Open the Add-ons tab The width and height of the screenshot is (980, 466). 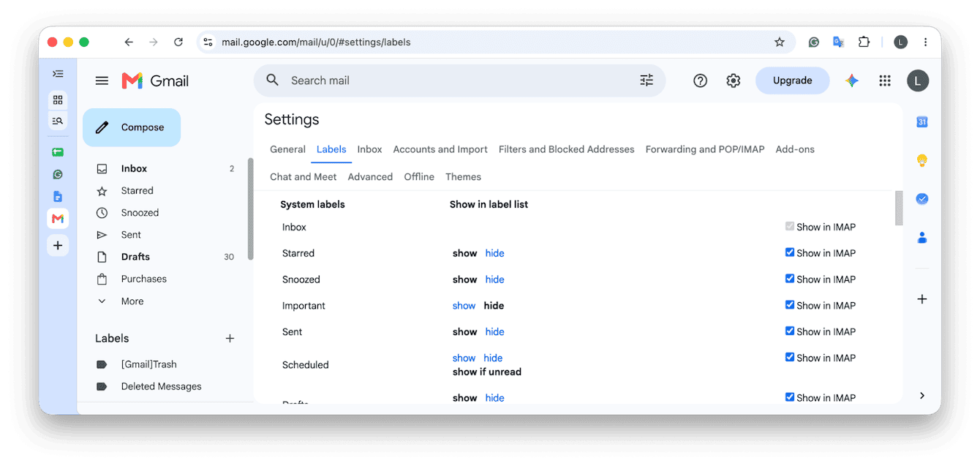tap(795, 149)
